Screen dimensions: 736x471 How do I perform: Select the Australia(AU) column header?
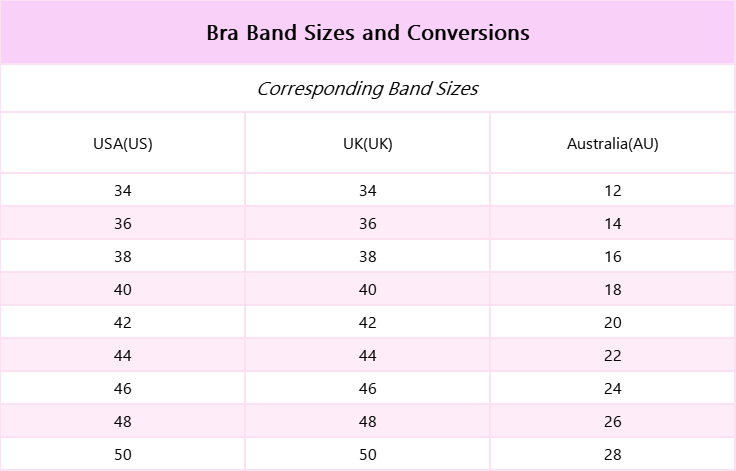pos(613,143)
